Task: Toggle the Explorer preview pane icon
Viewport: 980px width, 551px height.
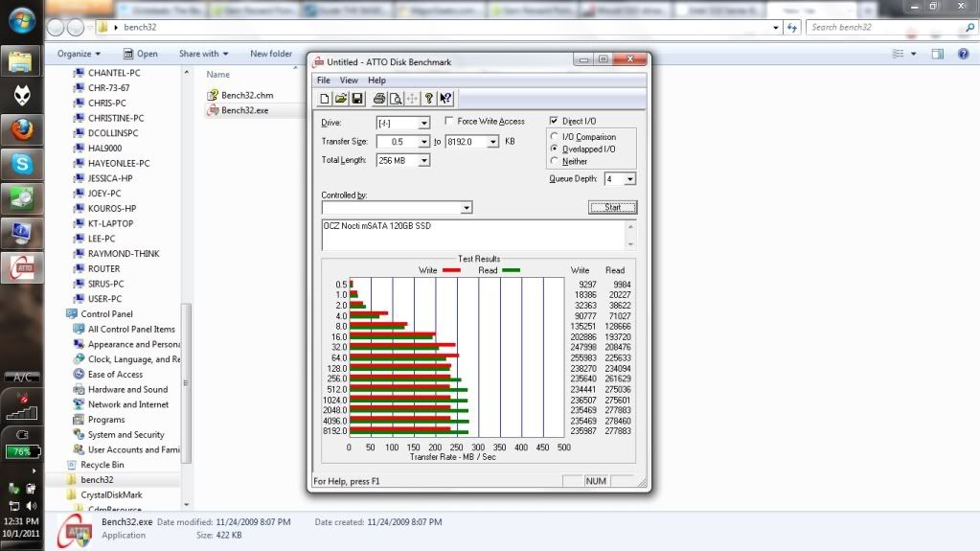Action: click(x=938, y=54)
